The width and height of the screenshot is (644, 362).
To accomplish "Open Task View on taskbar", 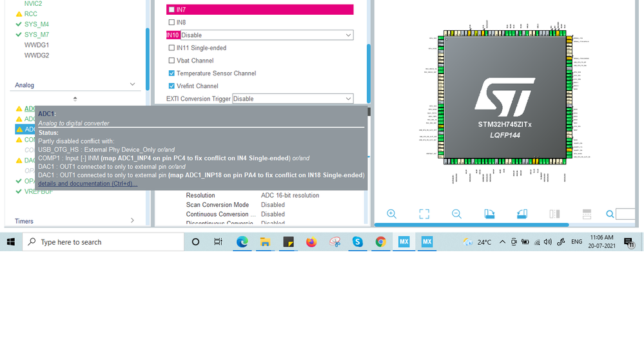I will pos(218,242).
